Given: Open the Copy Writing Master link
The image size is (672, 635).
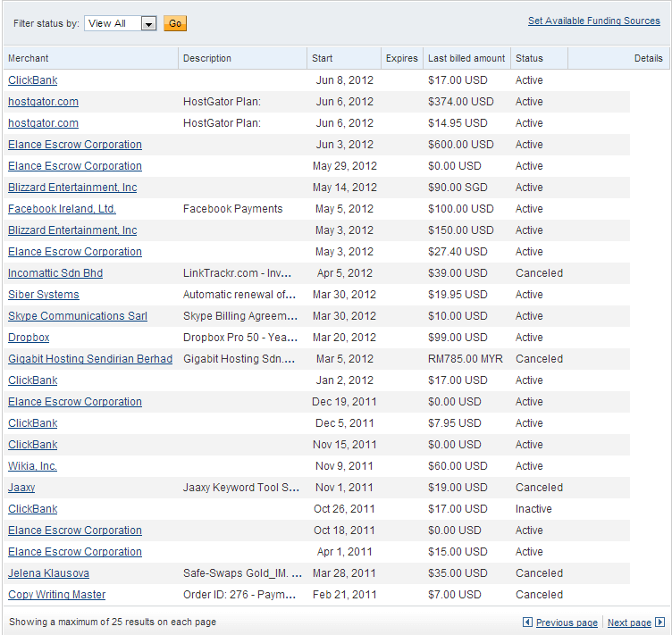Looking at the screenshot, I should click(56, 595).
